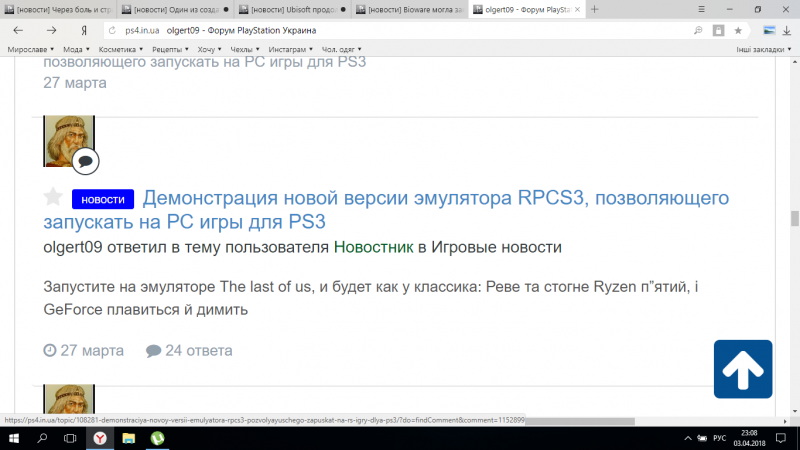The image size is (800, 450).
Task: Bookmark the page with the star icon
Action: click(738, 31)
